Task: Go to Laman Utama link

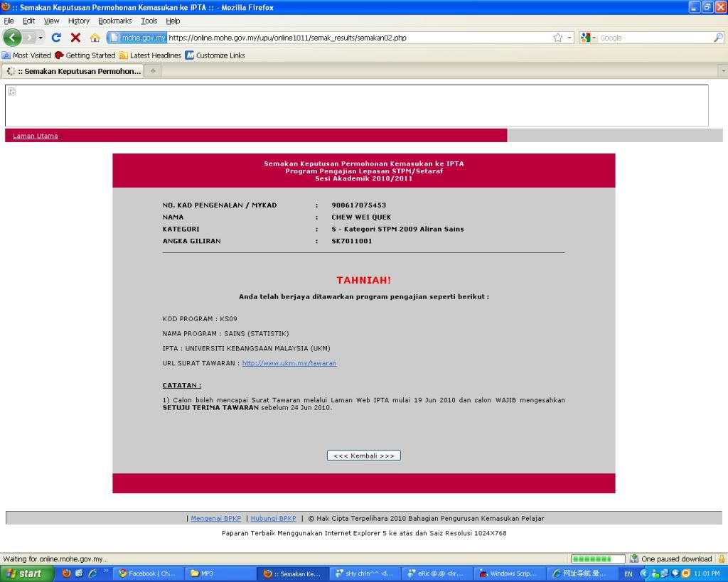Action: (x=35, y=136)
